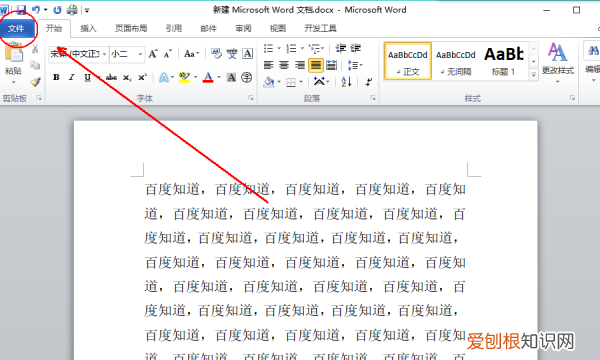Click the Shading paint bucket icon
Image resolution: width=600 pixels, height=360 pixels.
[x=269, y=82]
